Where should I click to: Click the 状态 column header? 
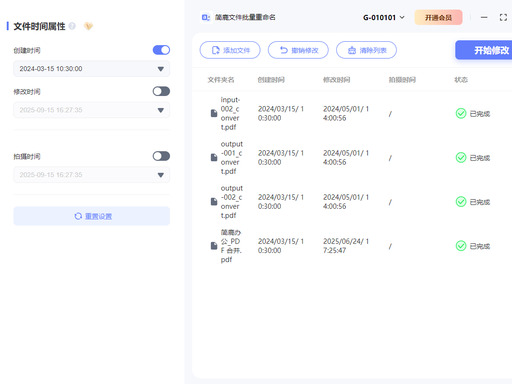click(461, 80)
